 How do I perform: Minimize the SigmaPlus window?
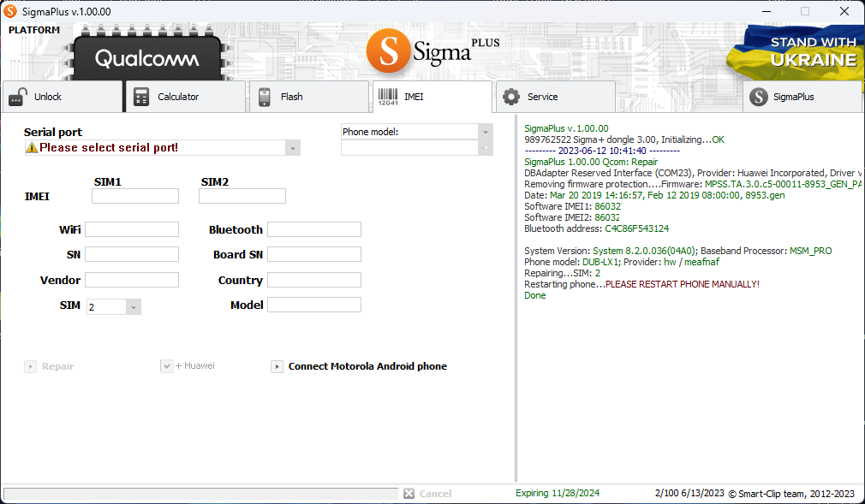coord(767,11)
